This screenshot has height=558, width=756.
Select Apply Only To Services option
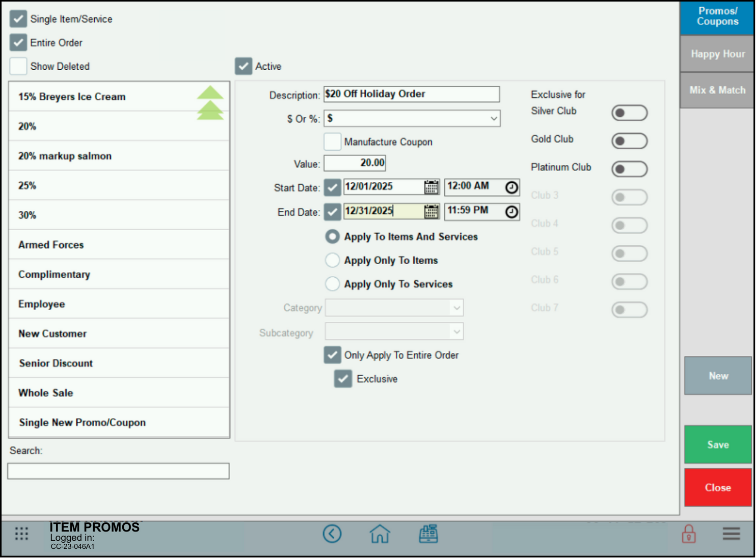(332, 284)
